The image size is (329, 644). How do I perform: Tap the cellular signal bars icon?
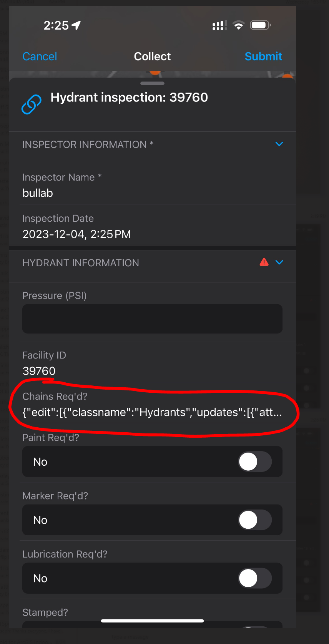[219, 26]
